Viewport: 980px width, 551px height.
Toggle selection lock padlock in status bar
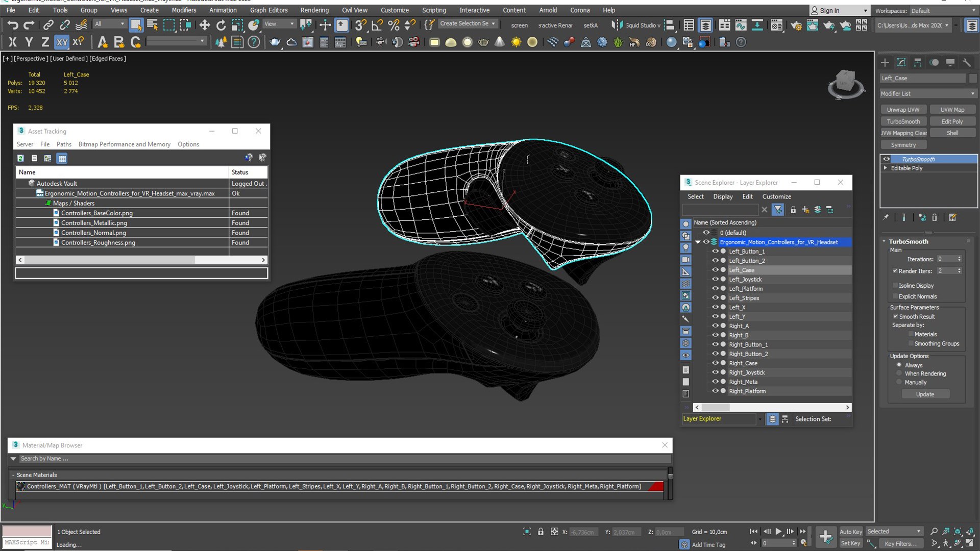coord(541,532)
